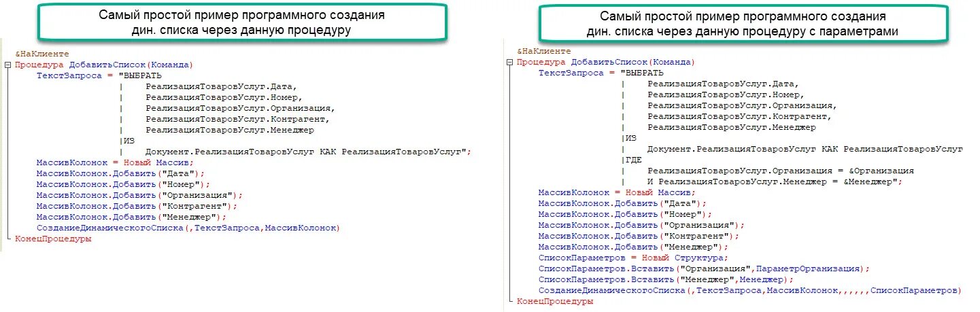Click МассивКолонок.Добавить("Менеджер") in the example with parameters

click(x=633, y=247)
